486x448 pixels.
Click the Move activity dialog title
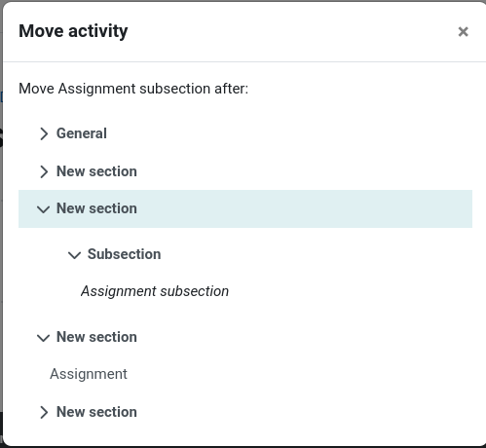point(73,31)
